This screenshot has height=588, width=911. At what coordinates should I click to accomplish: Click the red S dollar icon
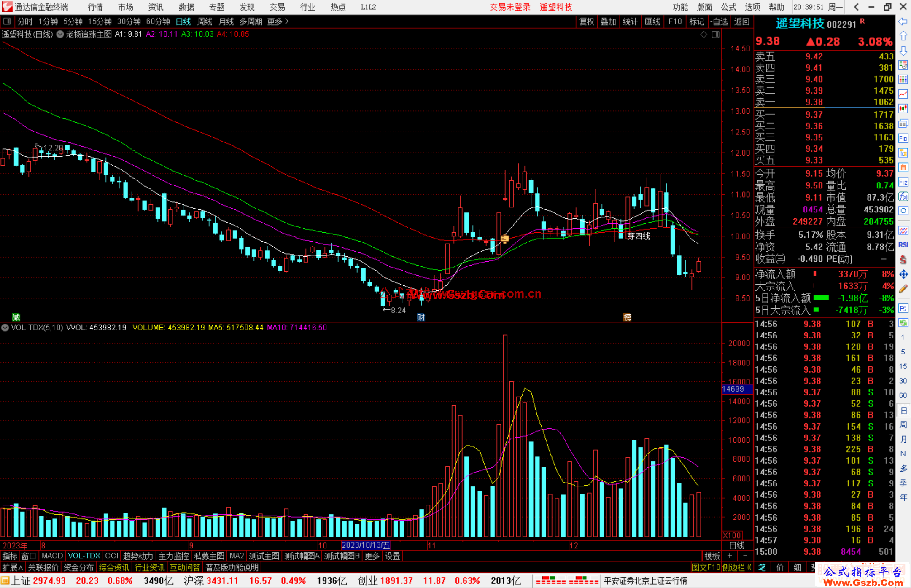pos(903,260)
